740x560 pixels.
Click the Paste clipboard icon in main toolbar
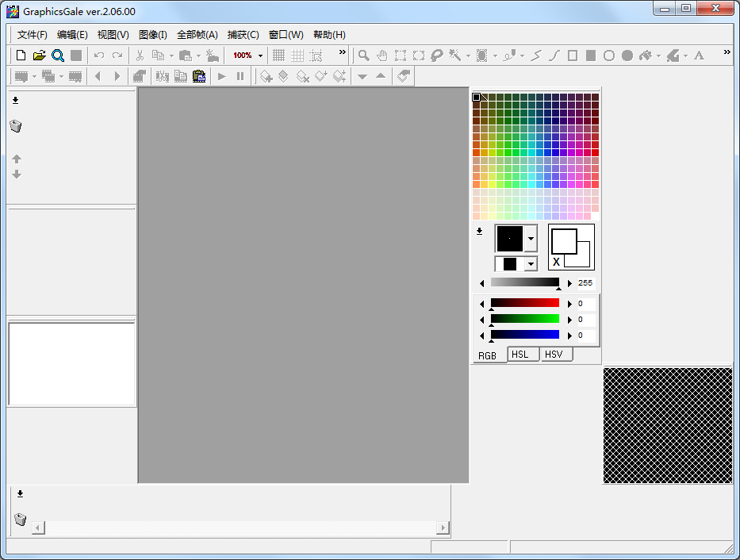pyautogui.click(x=186, y=56)
